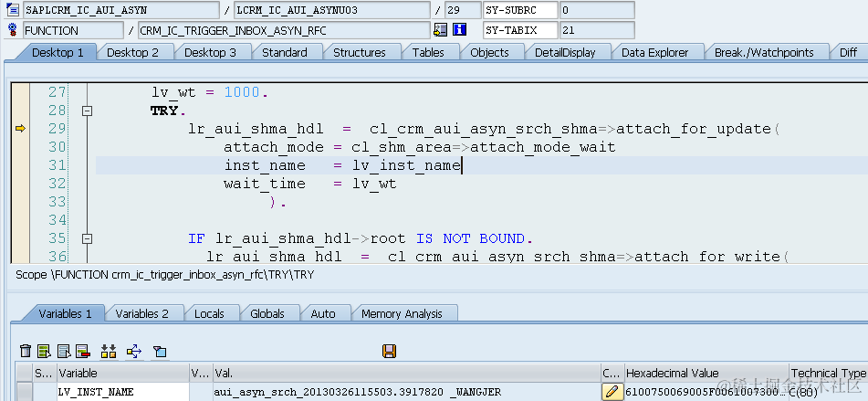Click the Val. column header
Image resolution: width=868 pixels, height=401 pixels.
407,374
